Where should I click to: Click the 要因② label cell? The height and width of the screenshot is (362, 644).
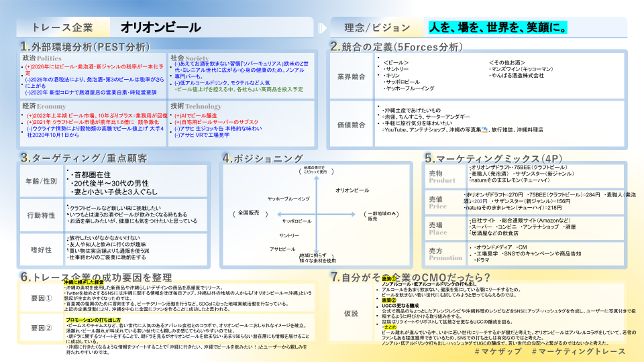pos(41,328)
